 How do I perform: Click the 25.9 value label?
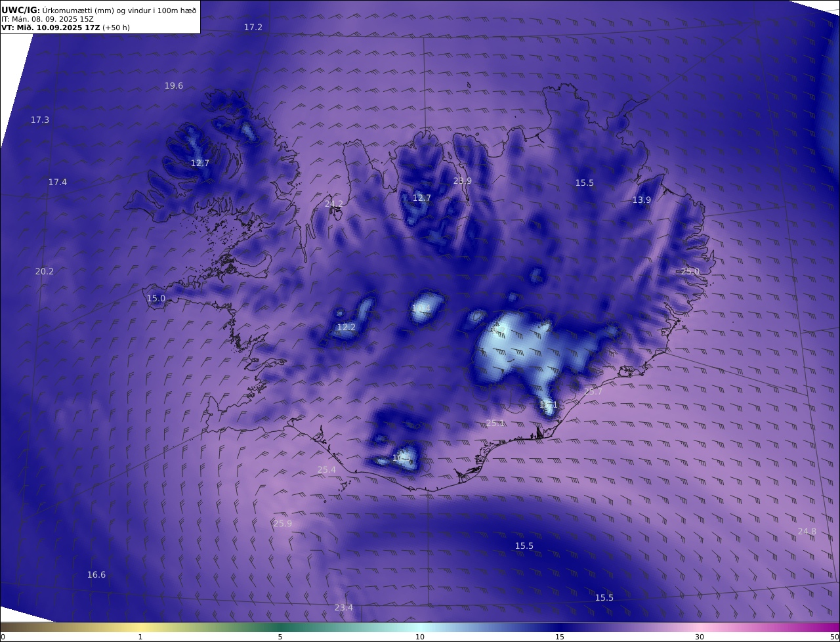tap(283, 524)
